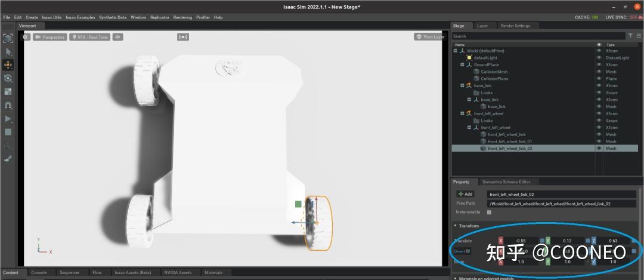This screenshot has height=280, width=644.
Task: Hide the GroundPlane prim
Action: [x=599, y=65]
